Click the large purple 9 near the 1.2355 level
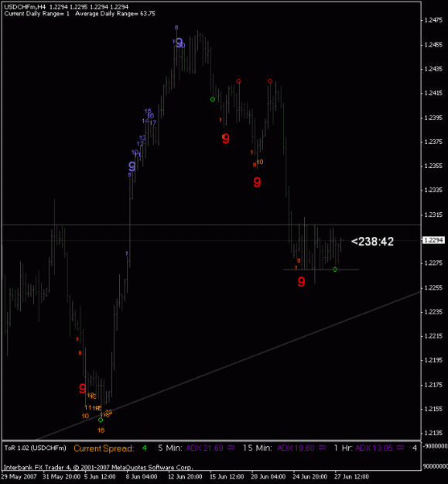The height and width of the screenshot is (484, 448). point(132,166)
